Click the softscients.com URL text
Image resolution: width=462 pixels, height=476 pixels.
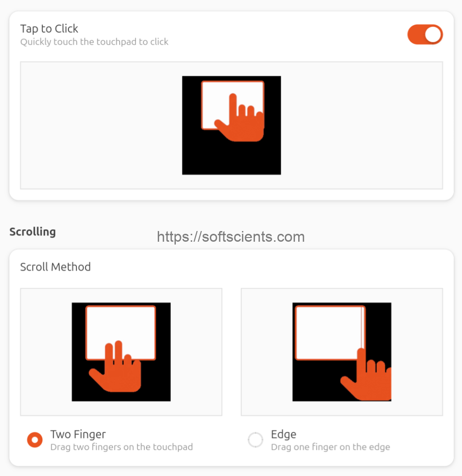tap(231, 237)
